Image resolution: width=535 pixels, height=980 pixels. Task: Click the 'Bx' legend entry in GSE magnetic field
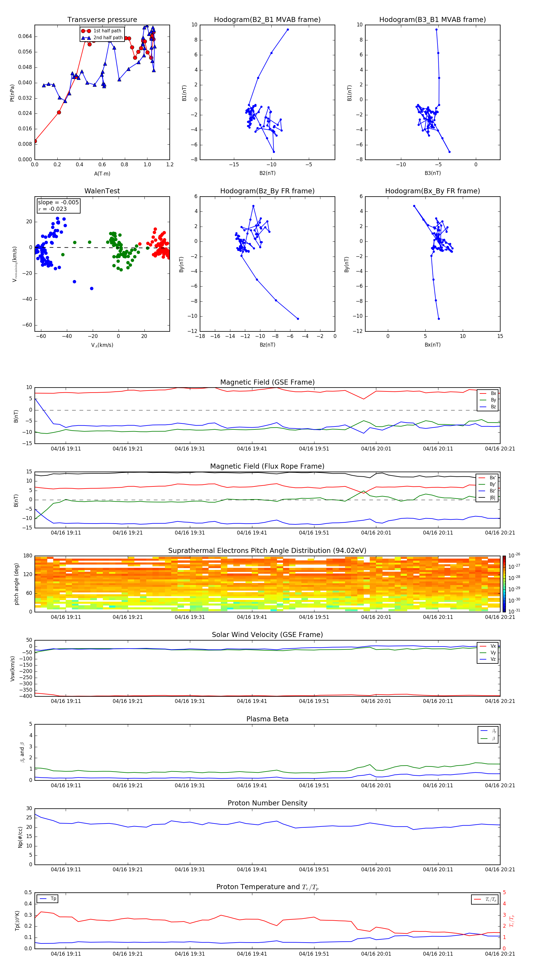tap(488, 393)
